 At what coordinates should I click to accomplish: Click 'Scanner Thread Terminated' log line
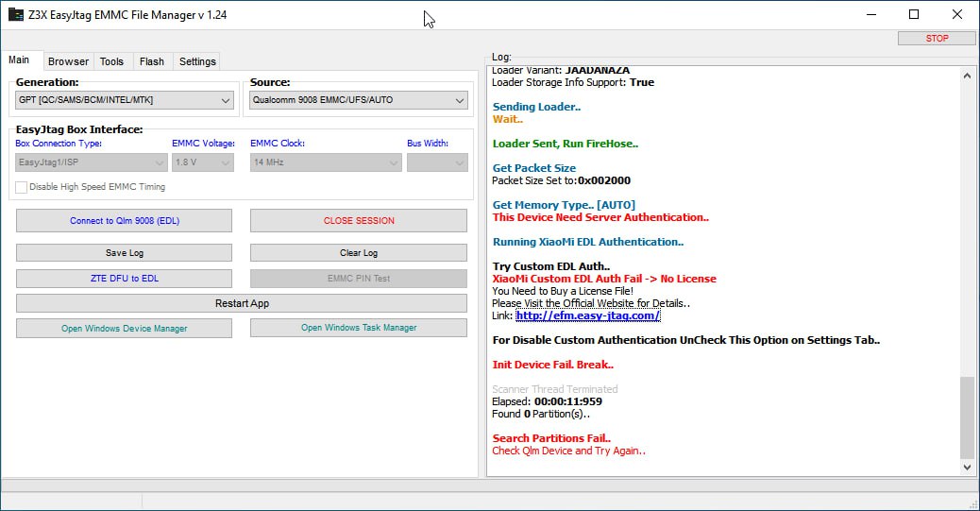point(555,389)
